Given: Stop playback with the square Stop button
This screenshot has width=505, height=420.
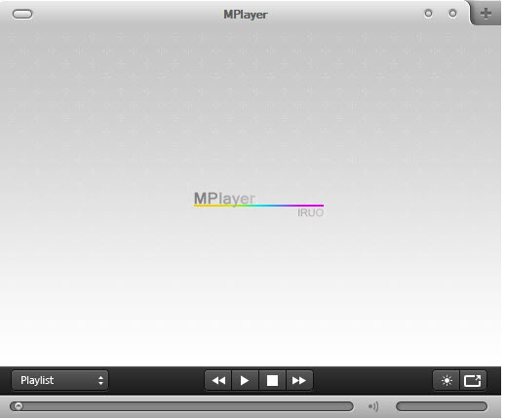Looking at the screenshot, I should click(x=272, y=380).
